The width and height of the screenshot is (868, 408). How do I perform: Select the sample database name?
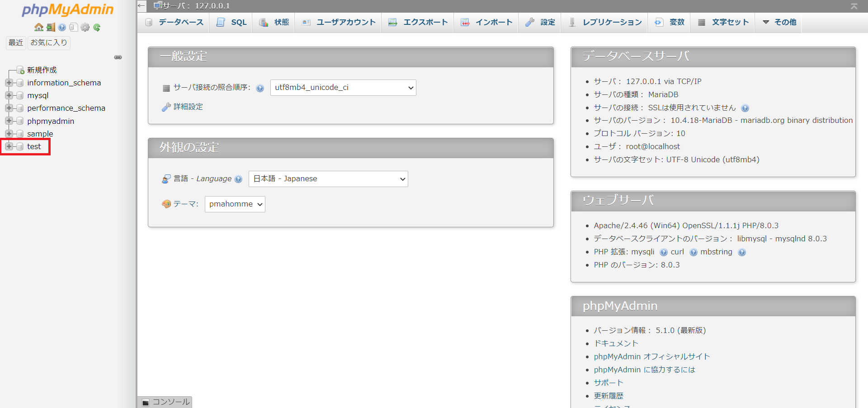pyautogui.click(x=40, y=134)
